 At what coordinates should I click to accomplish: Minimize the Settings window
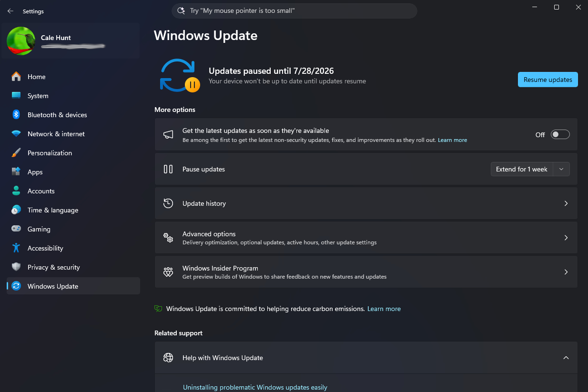click(535, 7)
